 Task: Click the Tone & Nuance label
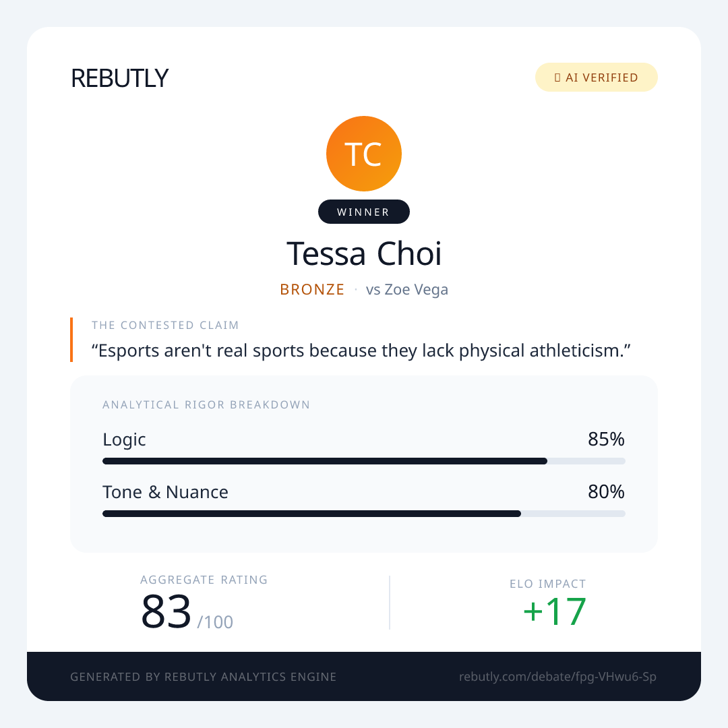click(165, 492)
